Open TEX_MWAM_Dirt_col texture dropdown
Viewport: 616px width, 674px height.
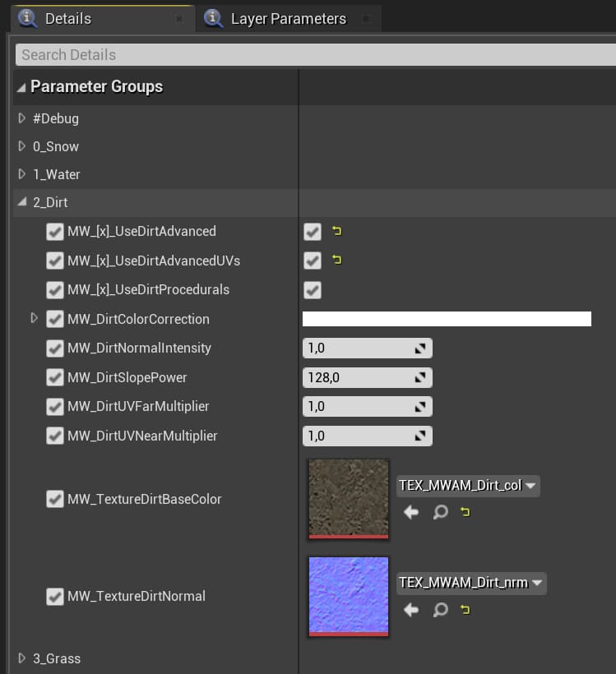[467, 486]
